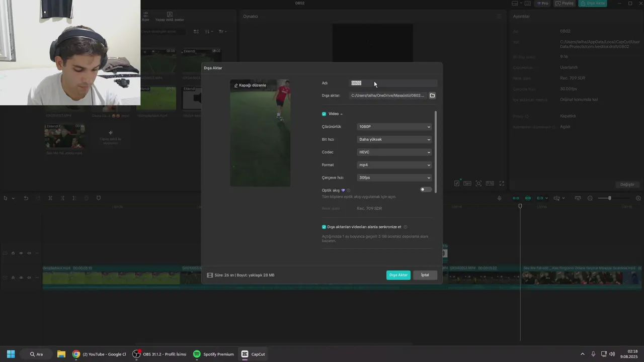This screenshot has width=644, height=362.
Task: Open Spotify Premium from taskbar
Action: [x=213, y=354]
